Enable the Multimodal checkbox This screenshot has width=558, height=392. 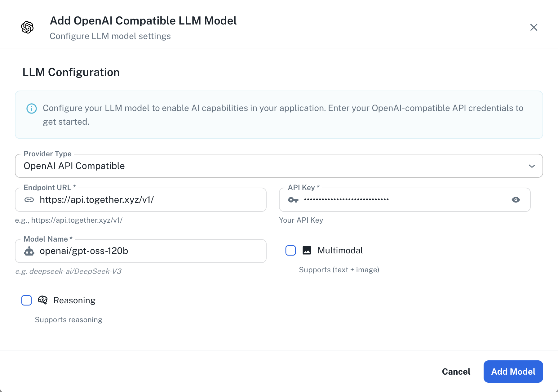(x=290, y=250)
